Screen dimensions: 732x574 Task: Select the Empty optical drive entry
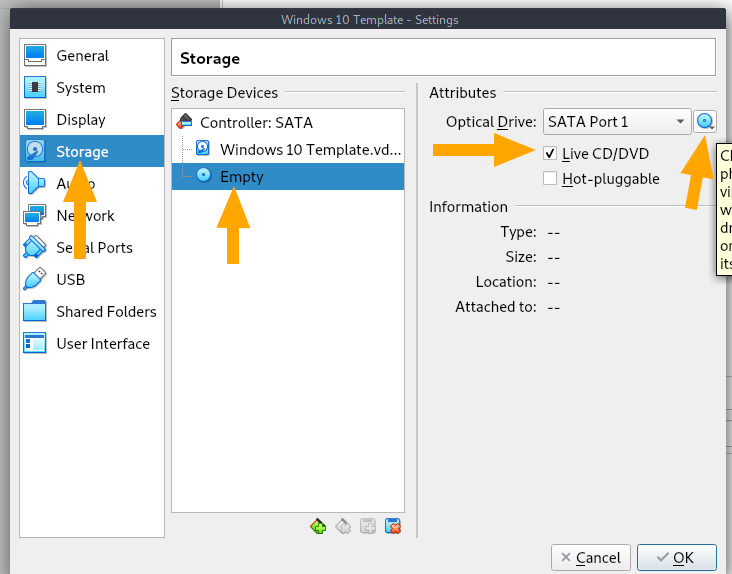[288, 176]
